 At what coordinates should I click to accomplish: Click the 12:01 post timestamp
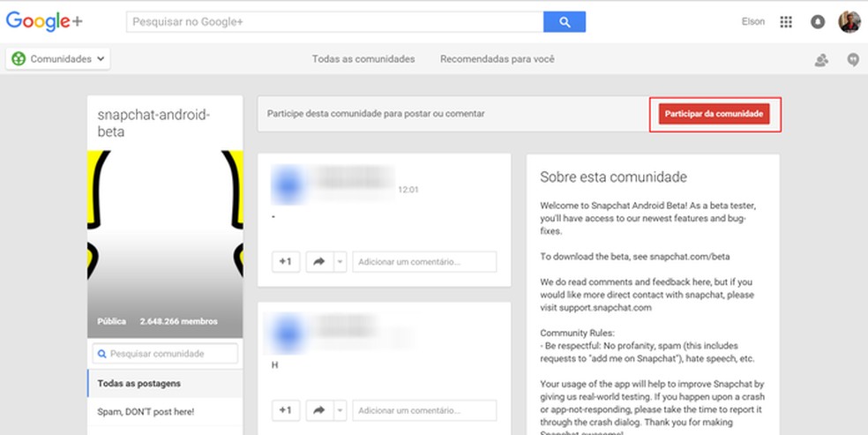(x=408, y=190)
